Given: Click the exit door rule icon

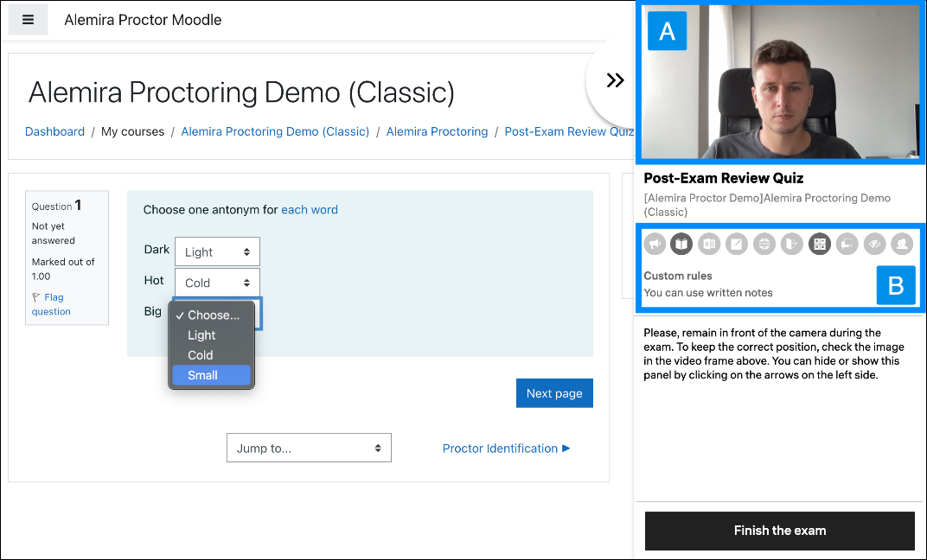Looking at the screenshot, I should (x=791, y=245).
